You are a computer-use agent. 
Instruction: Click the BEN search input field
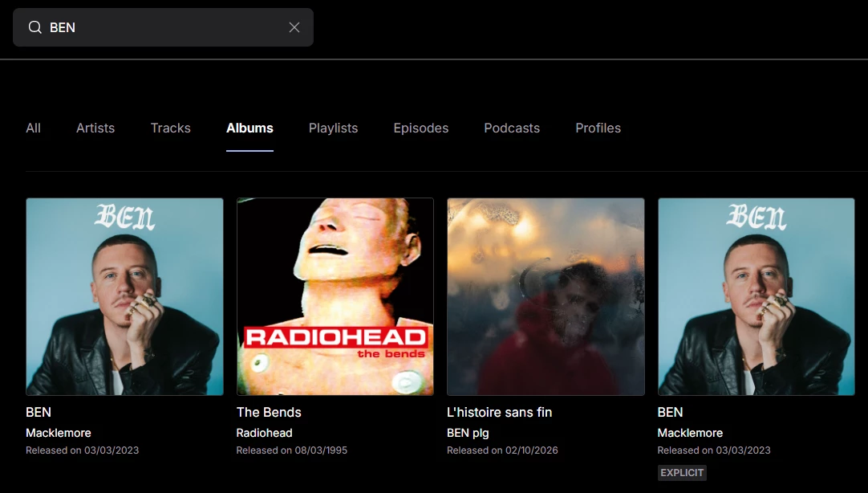164,27
